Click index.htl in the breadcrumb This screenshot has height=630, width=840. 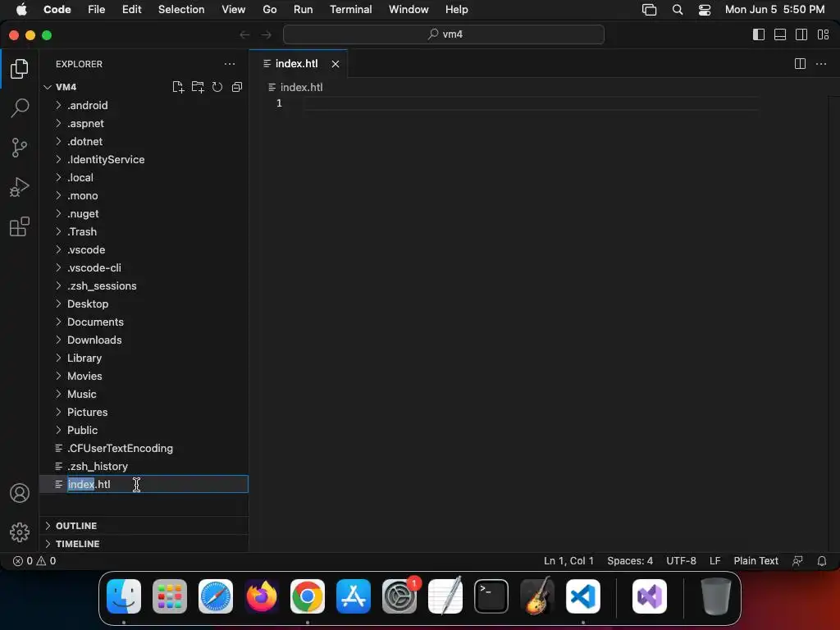point(301,87)
